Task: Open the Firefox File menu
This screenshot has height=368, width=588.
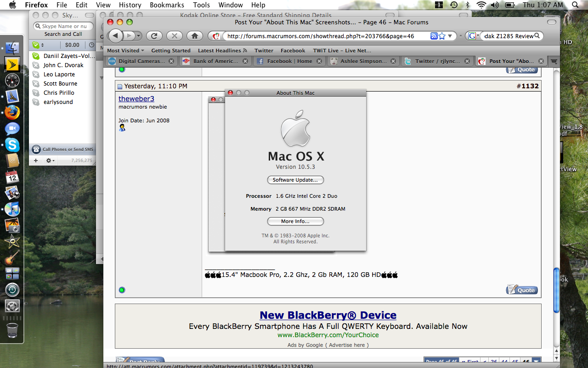Action: [62, 5]
